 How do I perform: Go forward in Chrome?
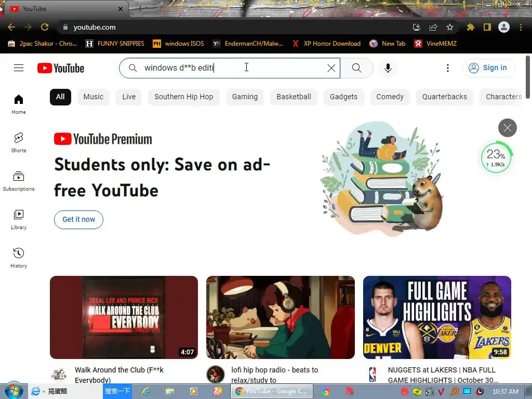tap(28, 27)
